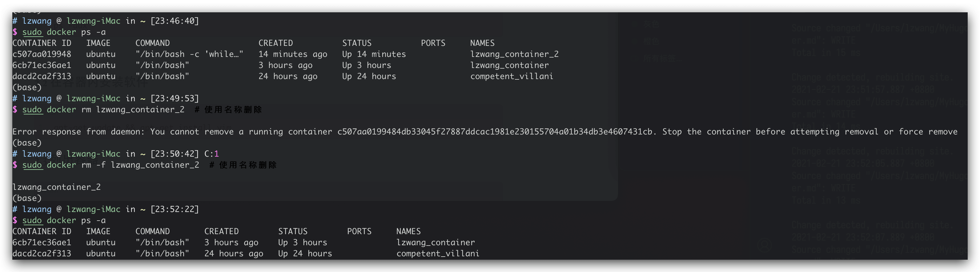980x272 pixels.
Task: Click the PORTS header in first table
Action: coord(433,43)
